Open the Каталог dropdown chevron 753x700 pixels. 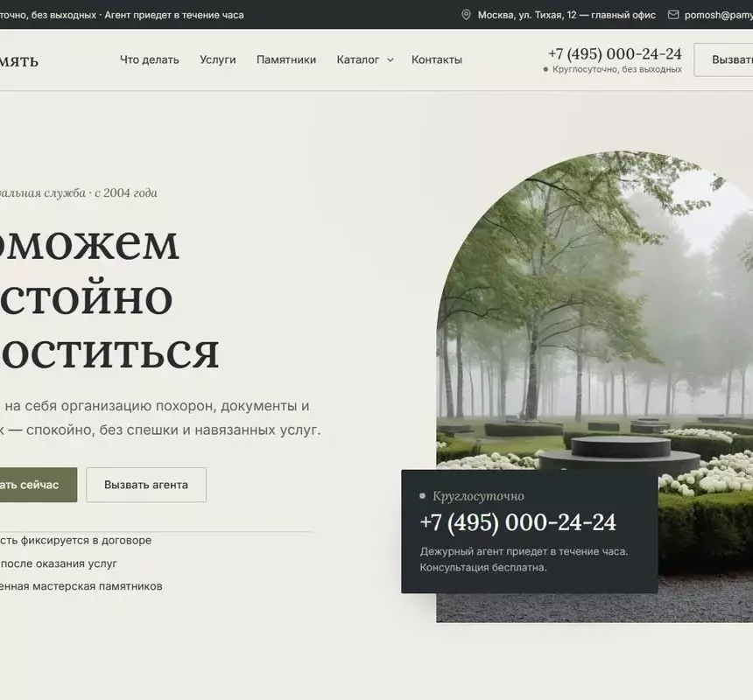point(391,60)
